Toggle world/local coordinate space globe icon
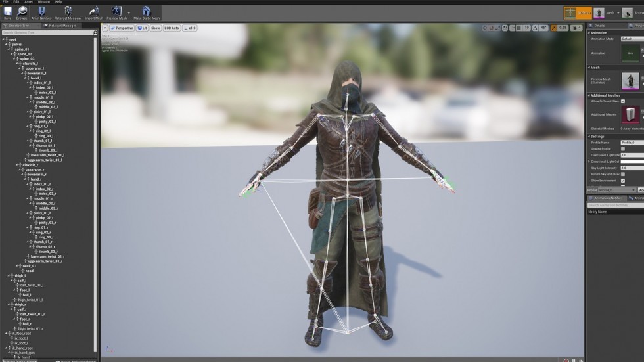The image size is (644, 362). [x=505, y=28]
